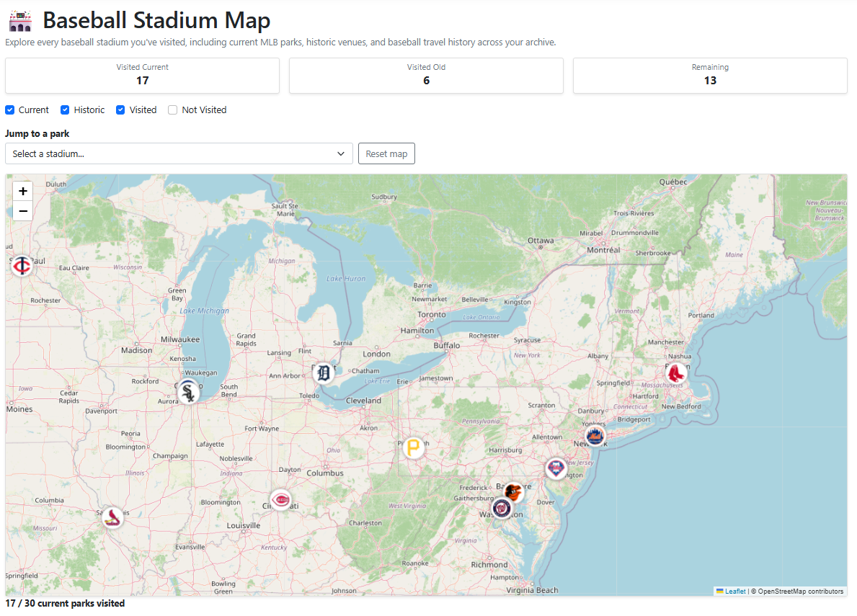Click the Washington Nationals stadium marker
The width and height of the screenshot is (857, 616).
pos(501,509)
